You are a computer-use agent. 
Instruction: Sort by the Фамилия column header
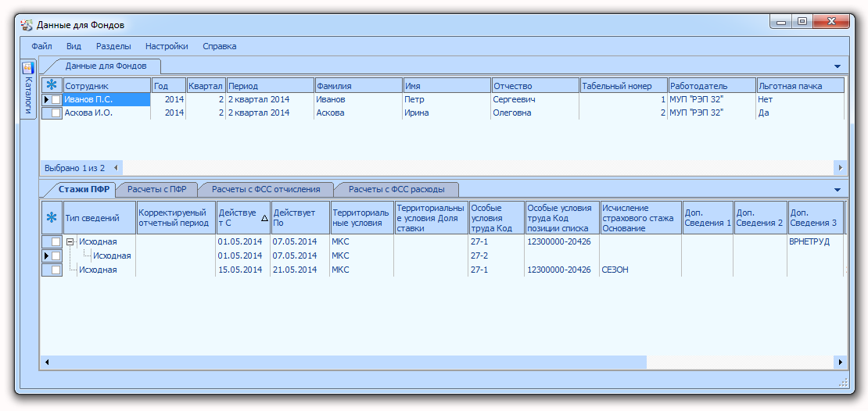point(359,86)
